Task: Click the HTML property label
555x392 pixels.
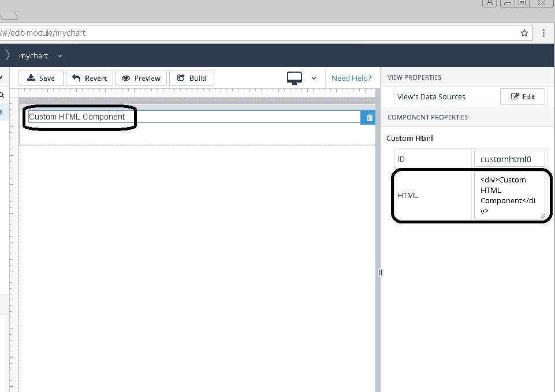Action: 407,195
